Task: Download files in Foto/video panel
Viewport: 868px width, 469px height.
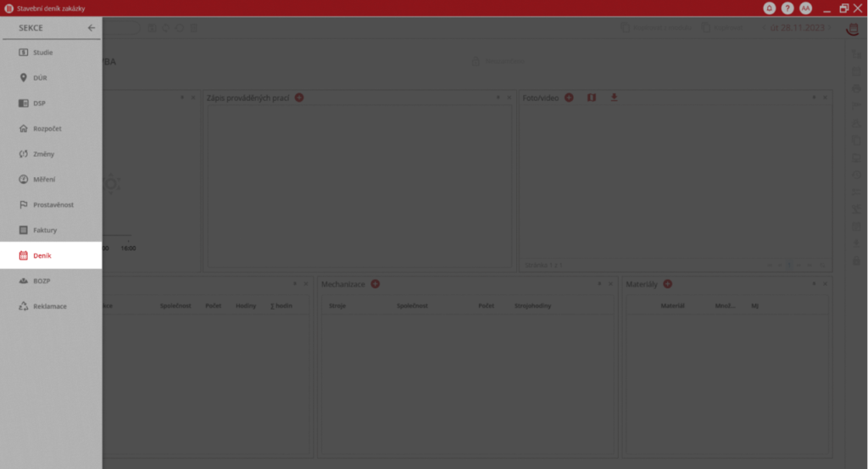Action: (614, 98)
